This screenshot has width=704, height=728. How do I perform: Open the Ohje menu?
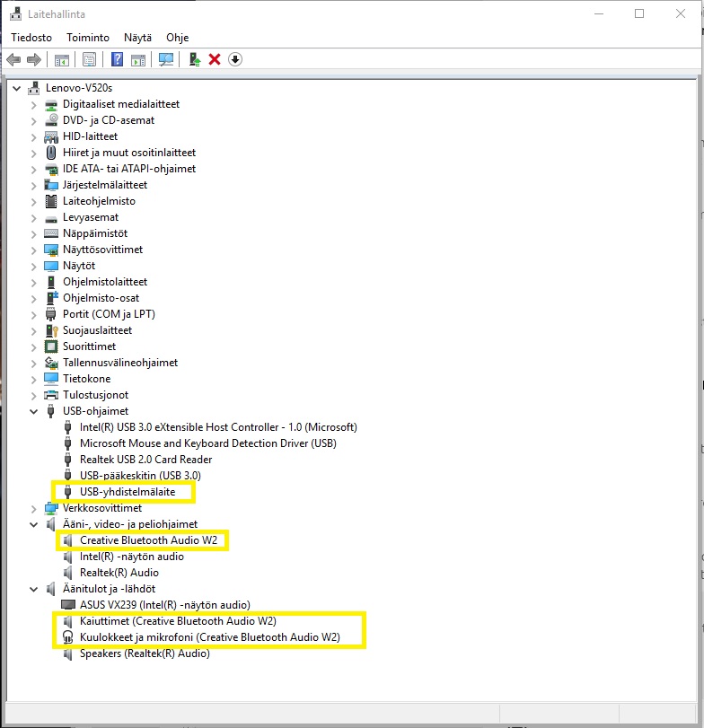(178, 38)
